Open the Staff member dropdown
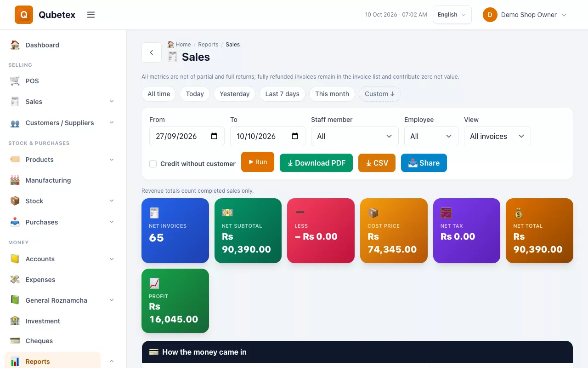The image size is (588, 368). click(355, 136)
